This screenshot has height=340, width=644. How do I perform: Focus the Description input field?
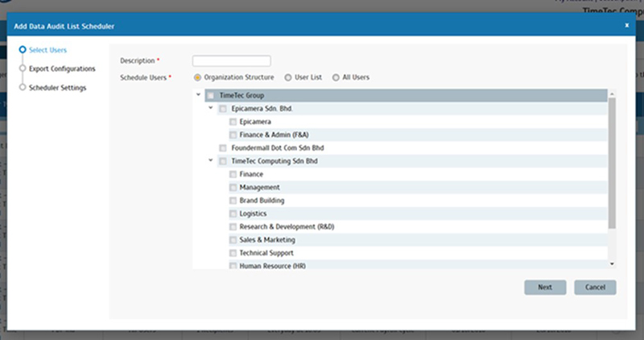tap(231, 61)
